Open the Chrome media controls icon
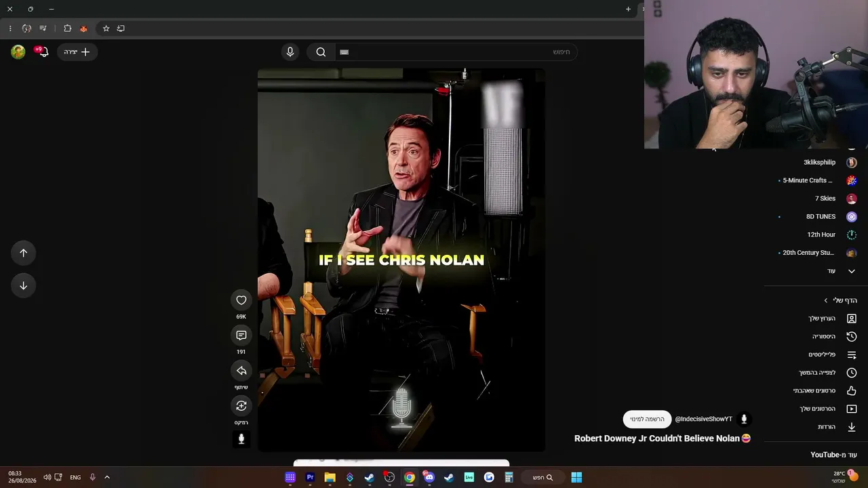This screenshot has height=488, width=868. click(43, 28)
